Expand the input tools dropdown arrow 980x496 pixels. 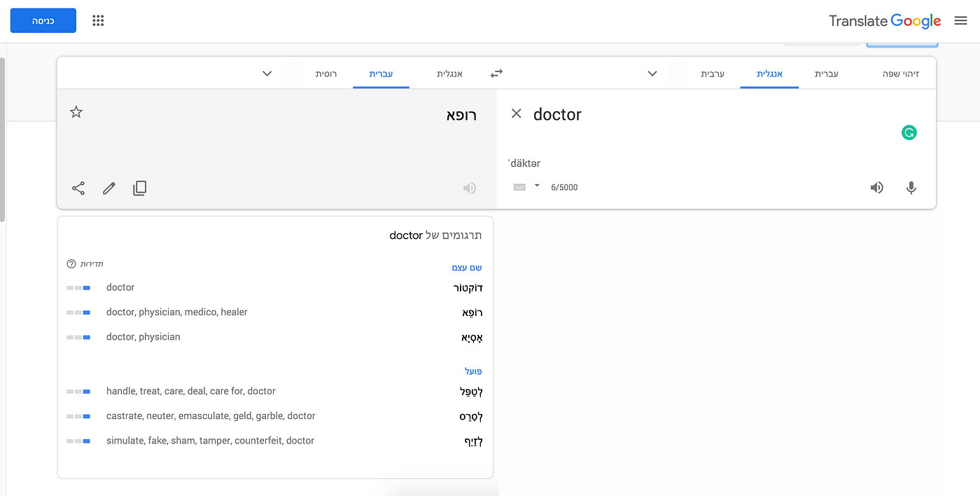pyautogui.click(x=537, y=186)
